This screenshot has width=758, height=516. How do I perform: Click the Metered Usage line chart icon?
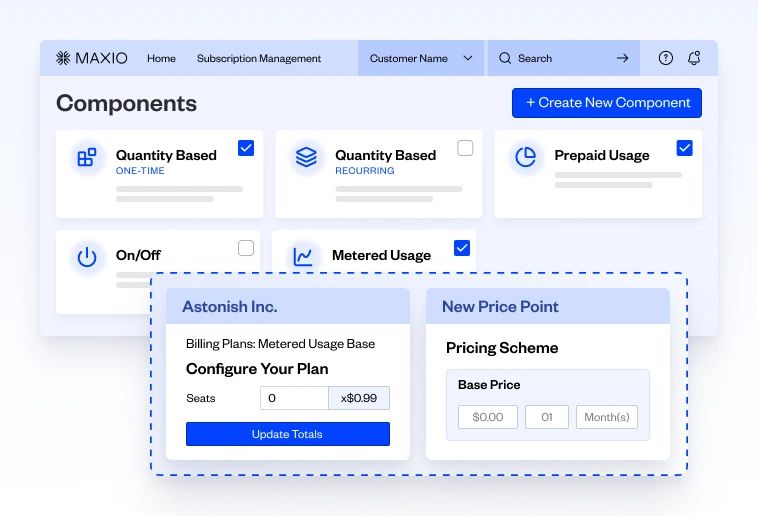click(x=303, y=257)
